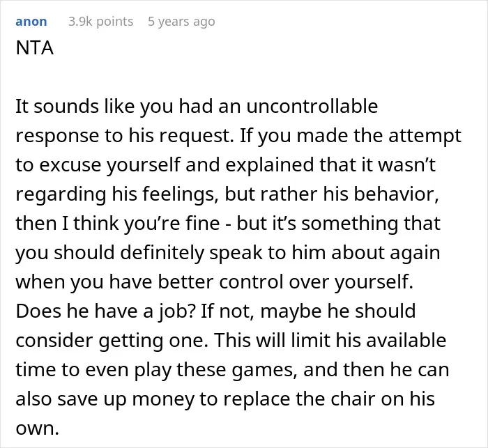Click the phrase then I think you're fine
488x448 pixels.
pos(118,224)
